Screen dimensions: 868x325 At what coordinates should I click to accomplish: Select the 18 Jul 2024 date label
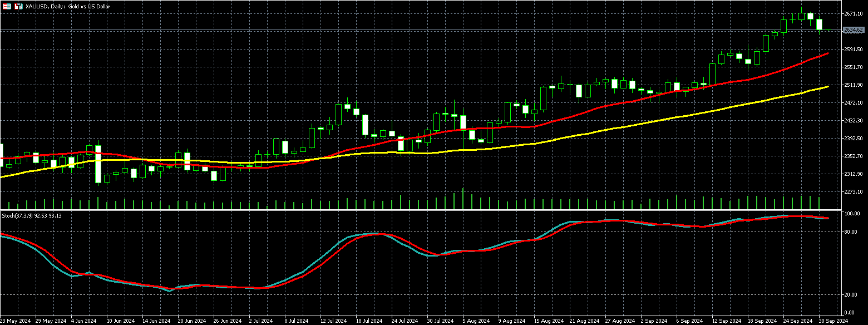(x=369, y=321)
